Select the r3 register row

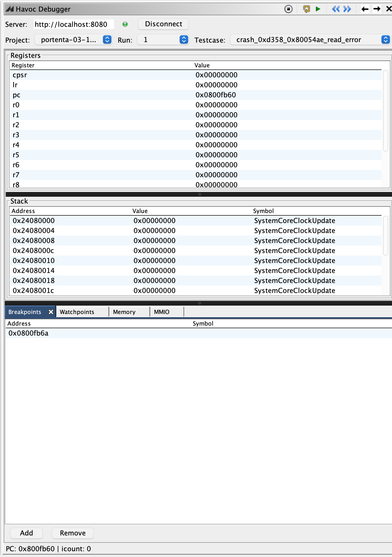tap(196, 135)
